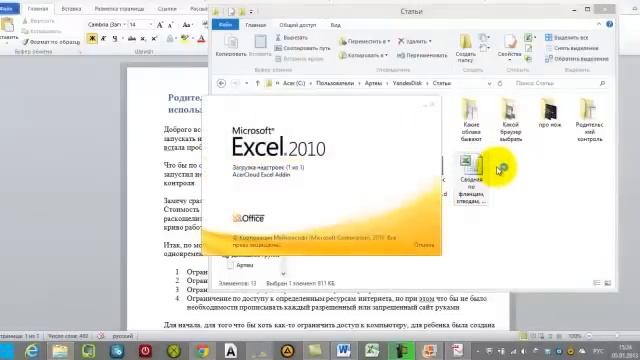Switch to Excel from taskbar
Viewport: 640px width, 360px height.
[372, 351]
